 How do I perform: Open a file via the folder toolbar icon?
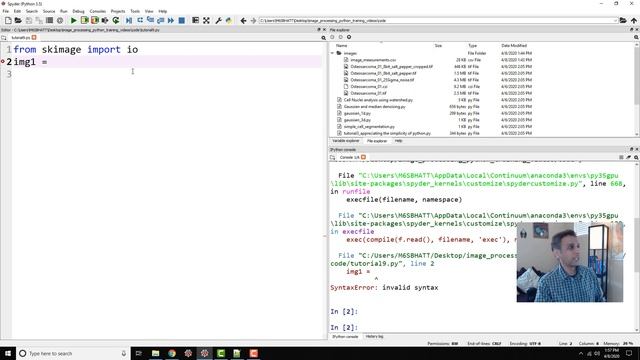click(18, 20)
